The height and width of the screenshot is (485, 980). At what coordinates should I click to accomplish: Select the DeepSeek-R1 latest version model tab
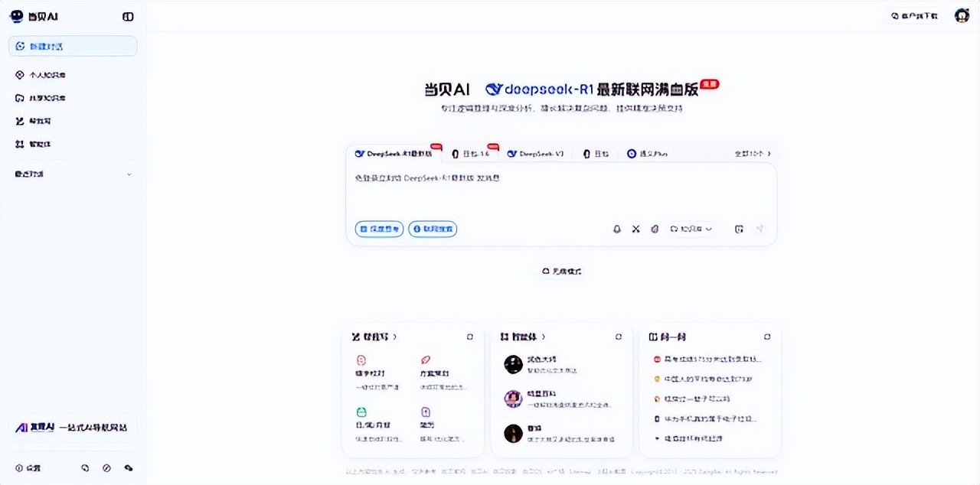(394, 153)
